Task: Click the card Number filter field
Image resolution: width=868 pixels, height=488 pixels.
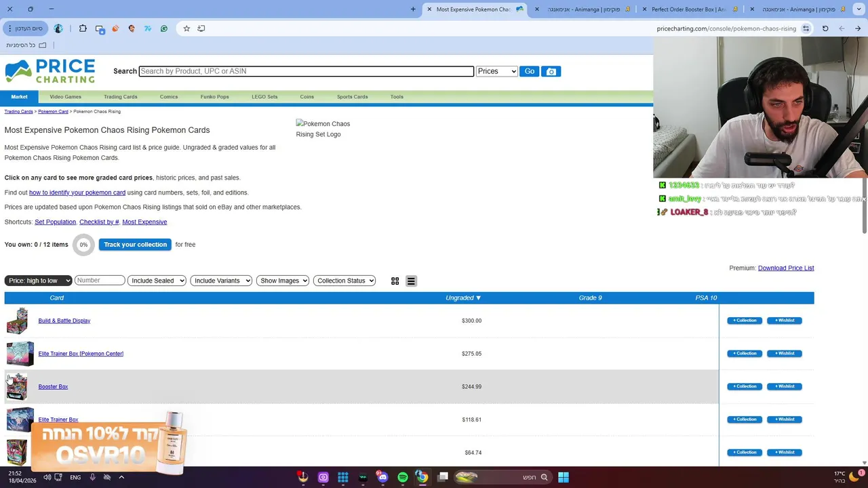Action: tap(100, 281)
